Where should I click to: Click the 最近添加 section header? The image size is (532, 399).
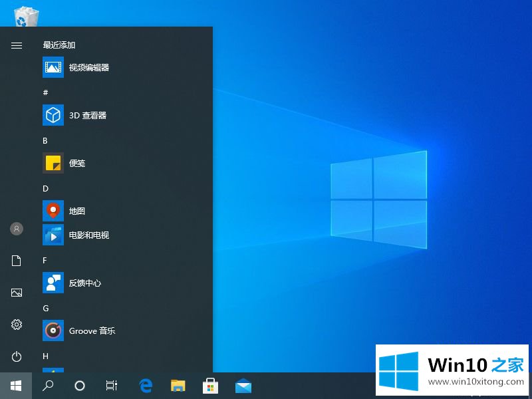(x=59, y=45)
